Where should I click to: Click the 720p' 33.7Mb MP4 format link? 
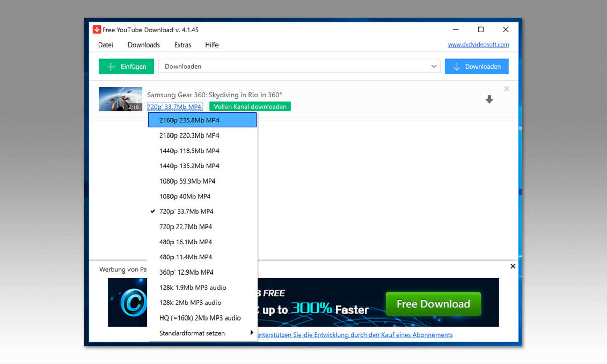[175, 107]
